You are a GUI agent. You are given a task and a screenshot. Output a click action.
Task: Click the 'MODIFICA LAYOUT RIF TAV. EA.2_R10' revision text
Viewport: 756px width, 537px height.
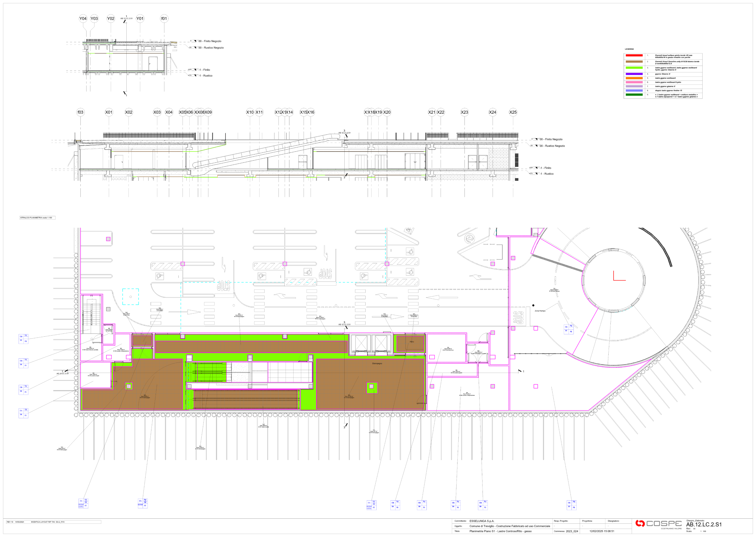48,522
